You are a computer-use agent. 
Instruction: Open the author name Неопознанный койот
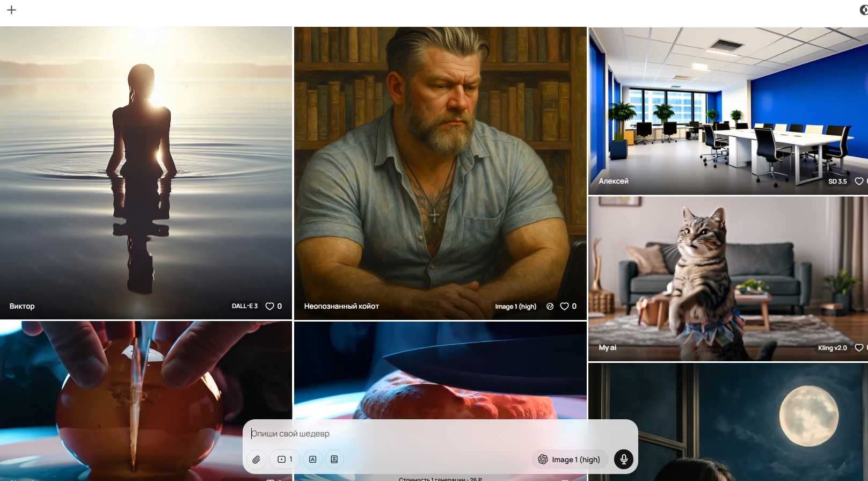341,306
